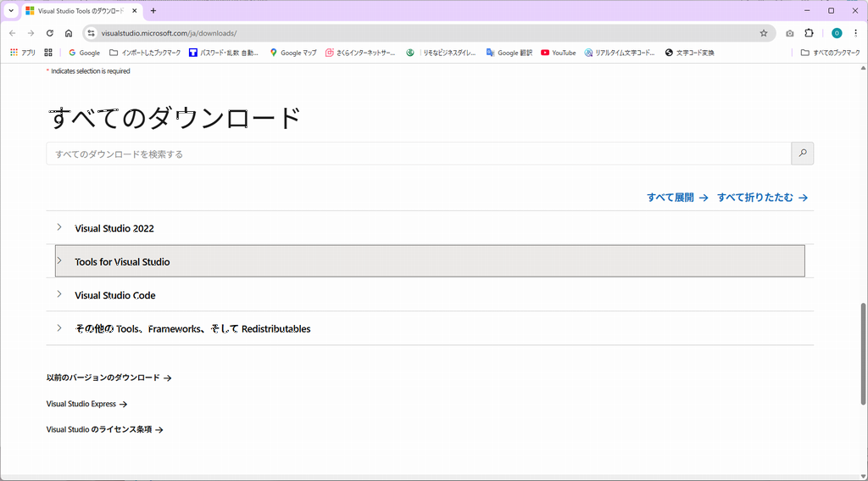The height and width of the screenshot is (481, 868).
Task: Click the YouTube bookmark
Action: pyautogui.click(x=558, y=53)
